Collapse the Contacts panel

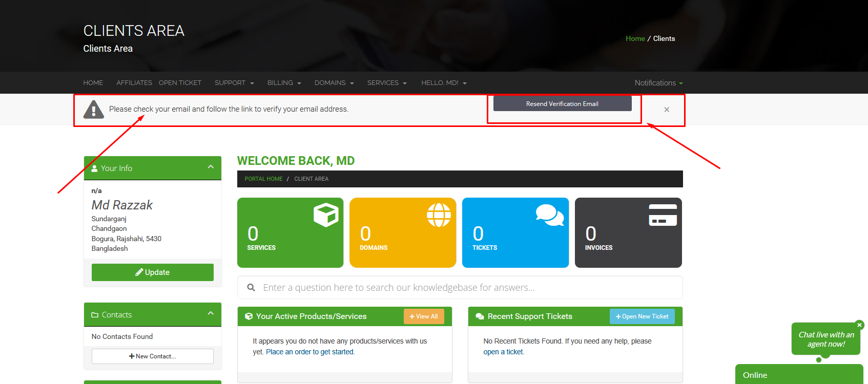click(211, 314)
